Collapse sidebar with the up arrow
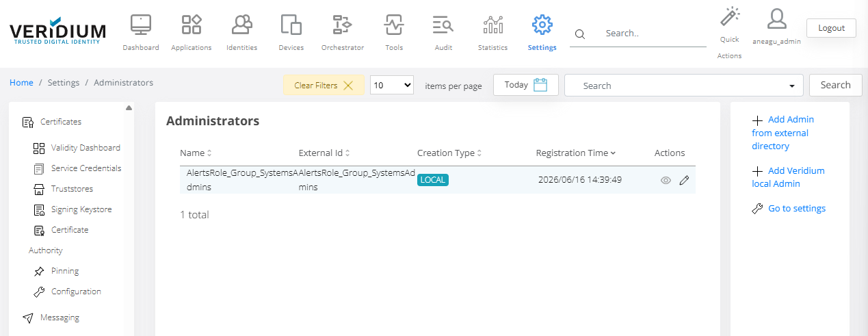The image size is (868, 336). pos(129,107)
